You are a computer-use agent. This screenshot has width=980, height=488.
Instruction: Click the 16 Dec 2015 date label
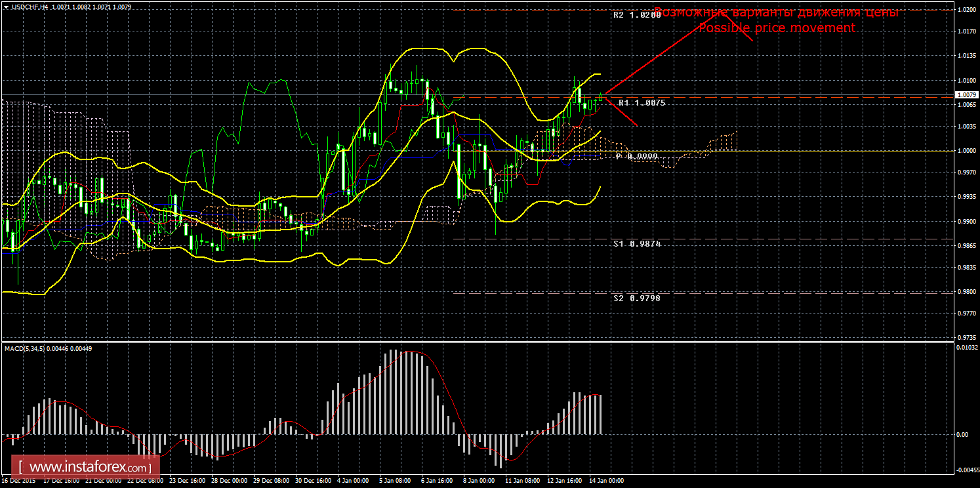[20, 481]
